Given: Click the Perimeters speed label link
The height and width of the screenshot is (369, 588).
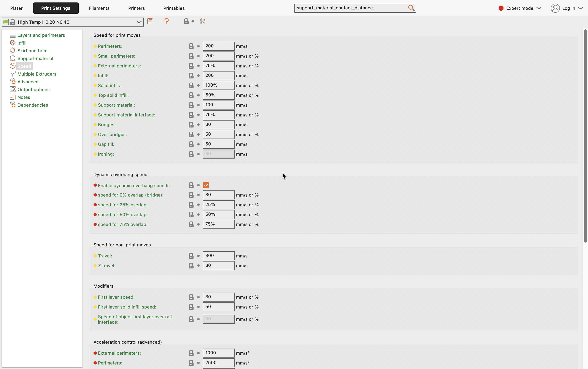Looking at the screenshot, I should point(110,46).
